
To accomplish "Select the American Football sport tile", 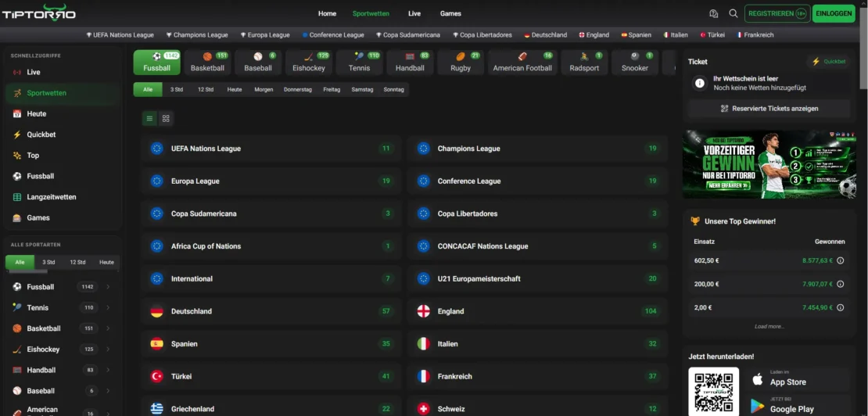I will coord(522,63).
